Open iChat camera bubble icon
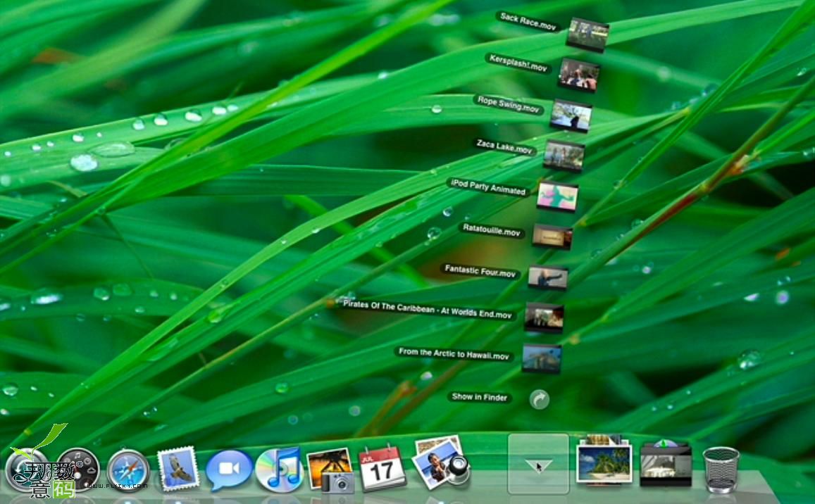This screenshot has height=504, width=815. (x=229, y=470)
